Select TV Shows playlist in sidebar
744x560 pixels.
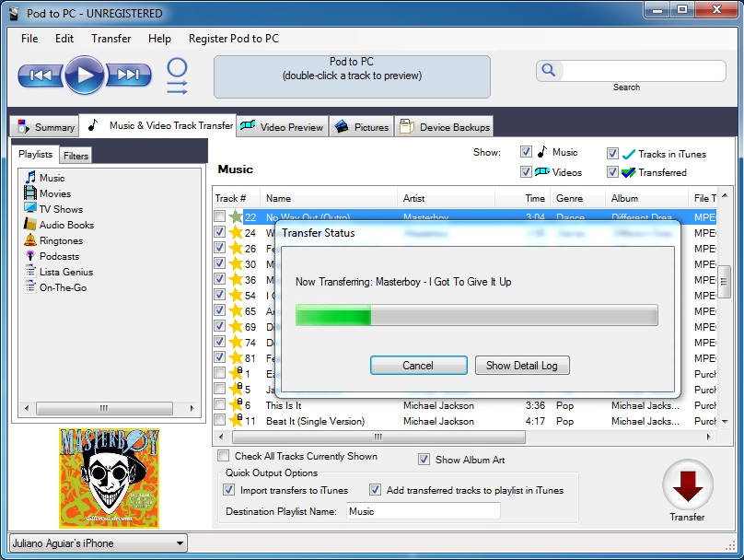(53, 209)
